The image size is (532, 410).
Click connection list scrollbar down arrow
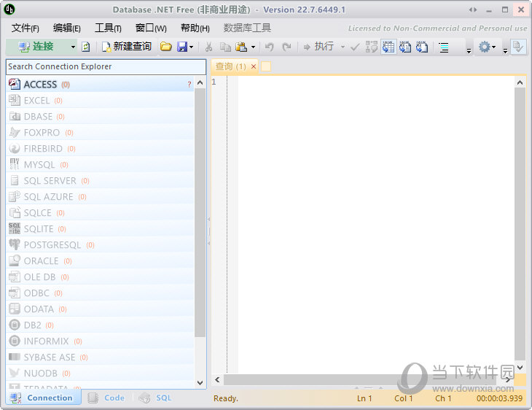[x=200, y=383]
